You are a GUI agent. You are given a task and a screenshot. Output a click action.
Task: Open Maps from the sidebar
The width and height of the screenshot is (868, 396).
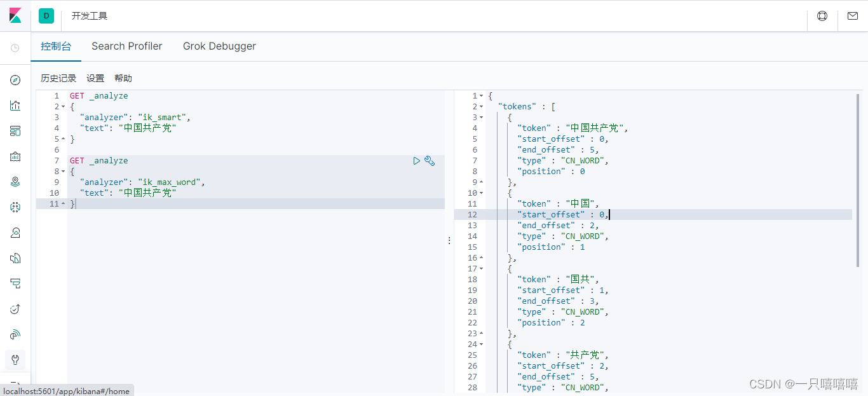[15, 182]
